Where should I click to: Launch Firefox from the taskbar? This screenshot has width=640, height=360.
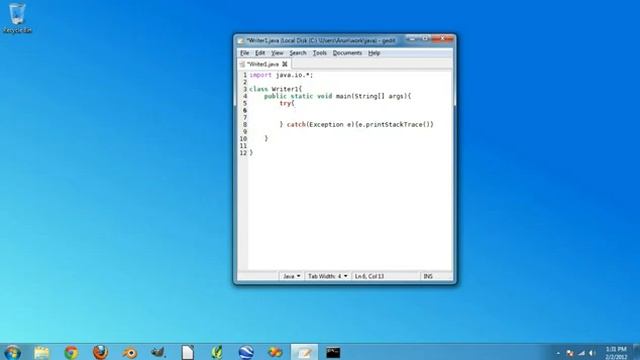[x=100, y=352]
